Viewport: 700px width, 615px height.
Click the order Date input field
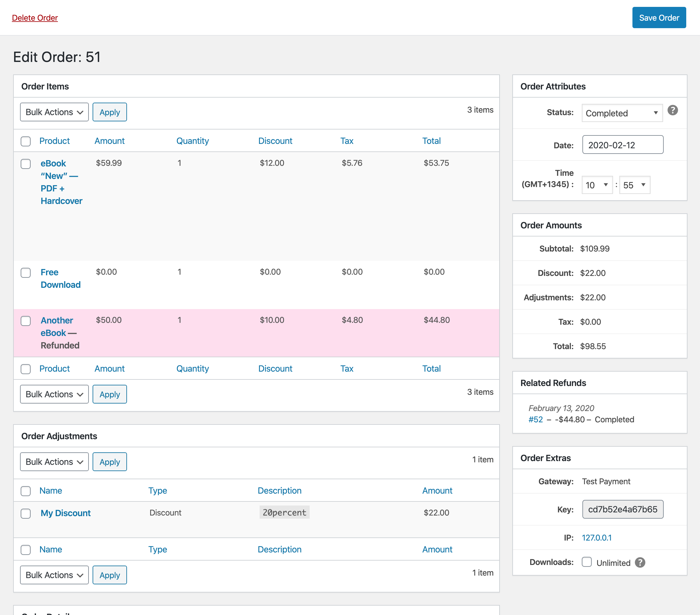(x=623, y=145)
